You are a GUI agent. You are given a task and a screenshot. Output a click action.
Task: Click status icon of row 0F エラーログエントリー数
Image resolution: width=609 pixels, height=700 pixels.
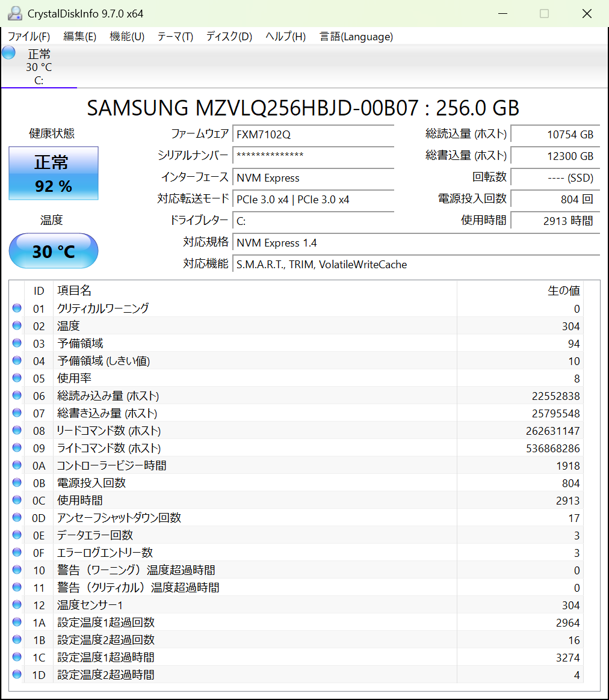[x=17, y=552]
